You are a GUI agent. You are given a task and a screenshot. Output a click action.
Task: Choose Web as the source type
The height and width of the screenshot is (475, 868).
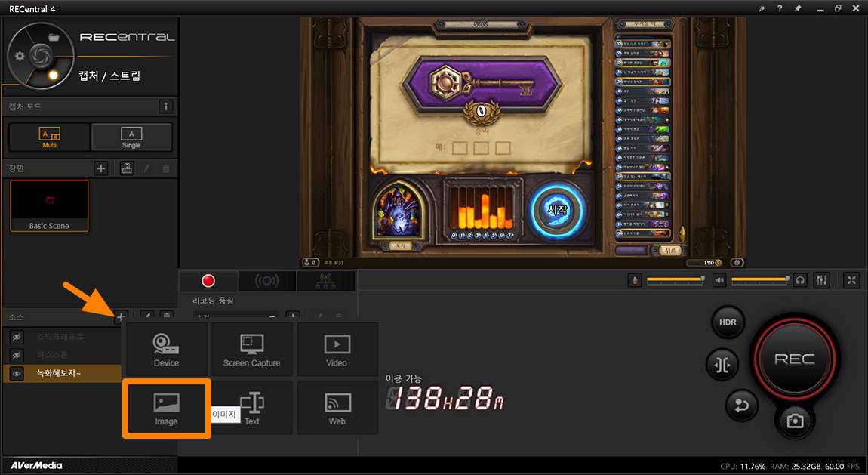(x=337, y=408)
